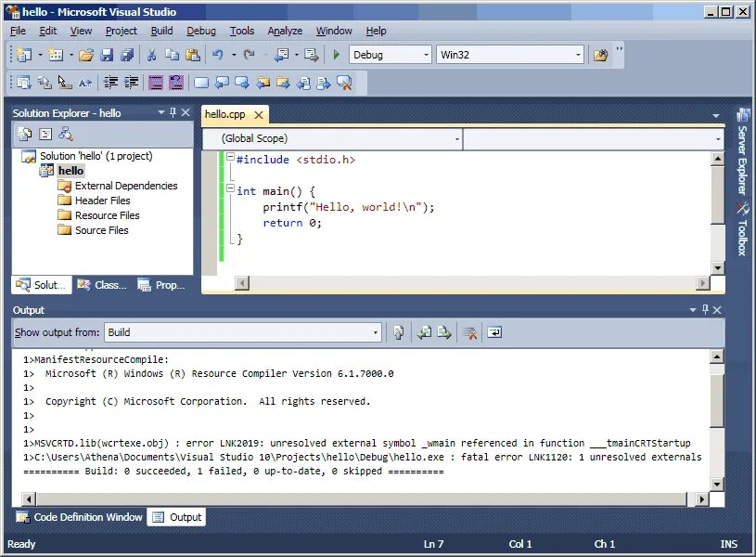Select the Source Files folder
Viewport: 756px width, 557px height.
(x=102, y=230)
